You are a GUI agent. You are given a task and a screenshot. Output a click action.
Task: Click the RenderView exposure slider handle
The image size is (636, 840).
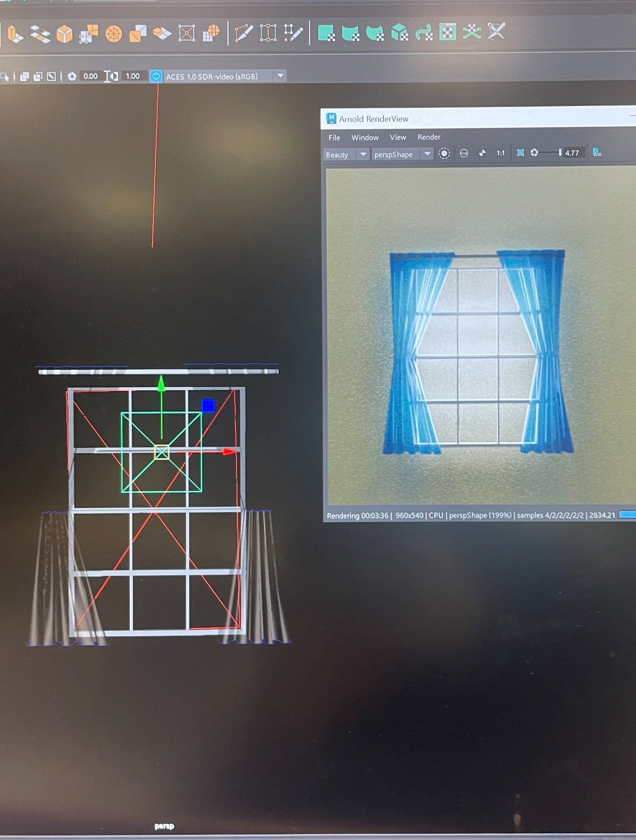(560, 153)
